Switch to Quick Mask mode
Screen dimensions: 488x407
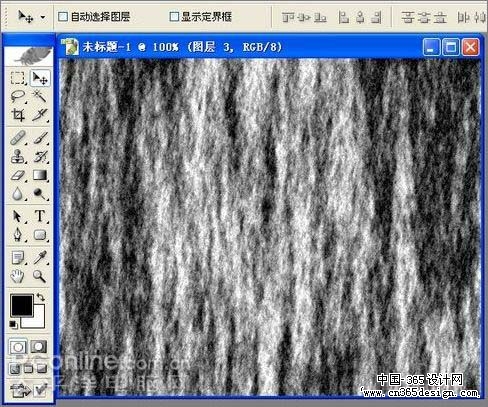tap(39, 347)
